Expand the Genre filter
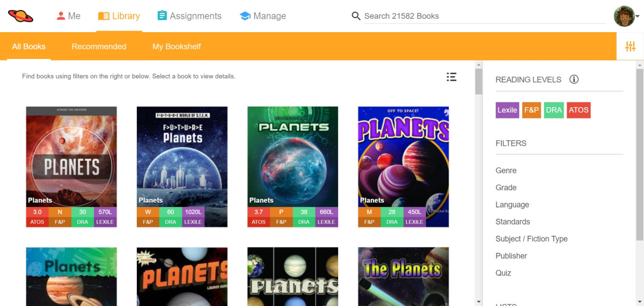The height and width of the screenshot is (306, 644). click(x=506, y=170)
